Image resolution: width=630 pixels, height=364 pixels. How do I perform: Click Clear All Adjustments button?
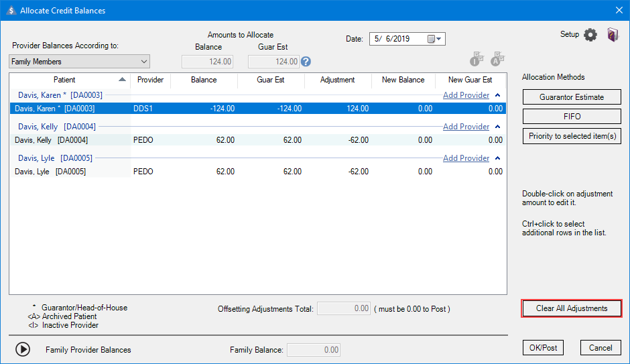coord(572,308)
